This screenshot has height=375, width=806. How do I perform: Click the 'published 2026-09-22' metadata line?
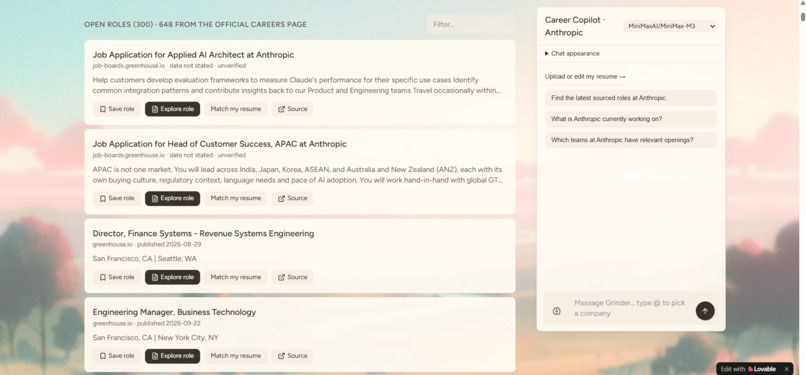(x=146, y=324)
